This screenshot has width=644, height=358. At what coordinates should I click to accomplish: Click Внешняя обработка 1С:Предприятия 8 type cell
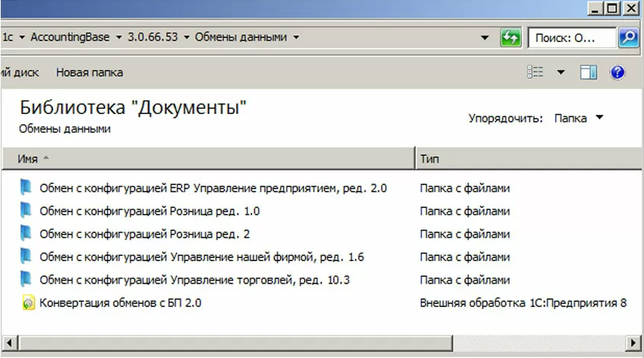(523, 303)
